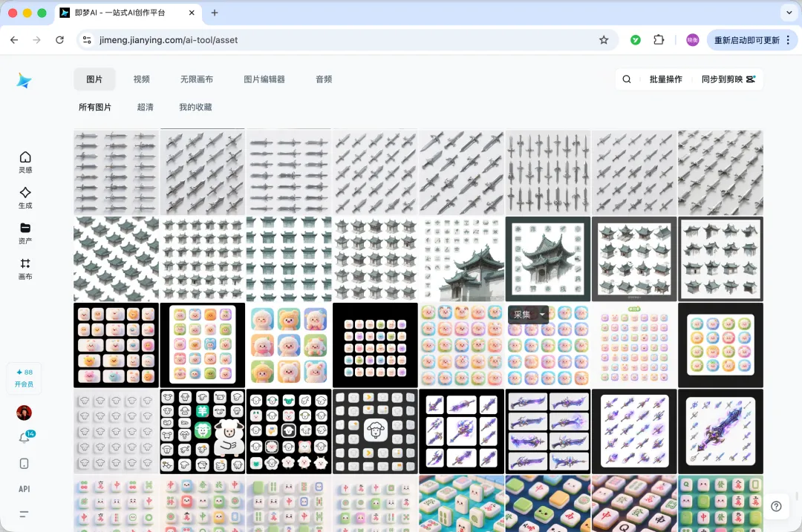This screenshot has height=532, width=802.
Task: Open the API link in the sidebar
Action: click(x=24, y=489)
